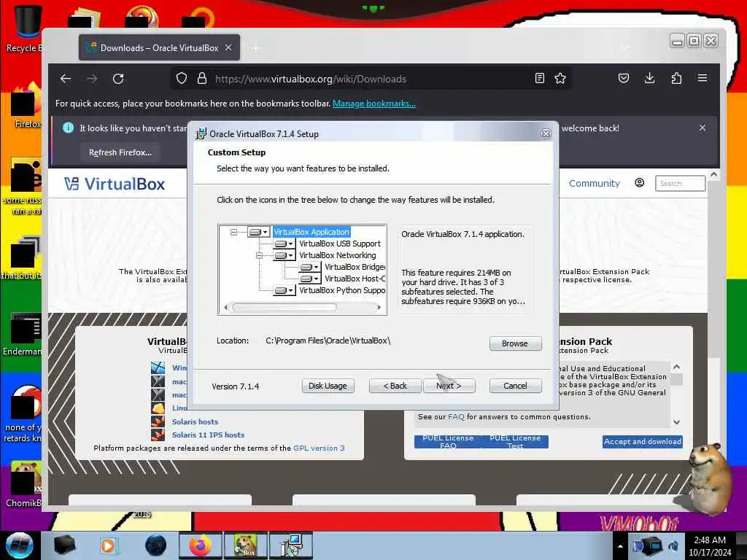747x560 pixels.
Task: Open the Save to Pocket icon
Action: pyautogui.click(x=624, y=79)
